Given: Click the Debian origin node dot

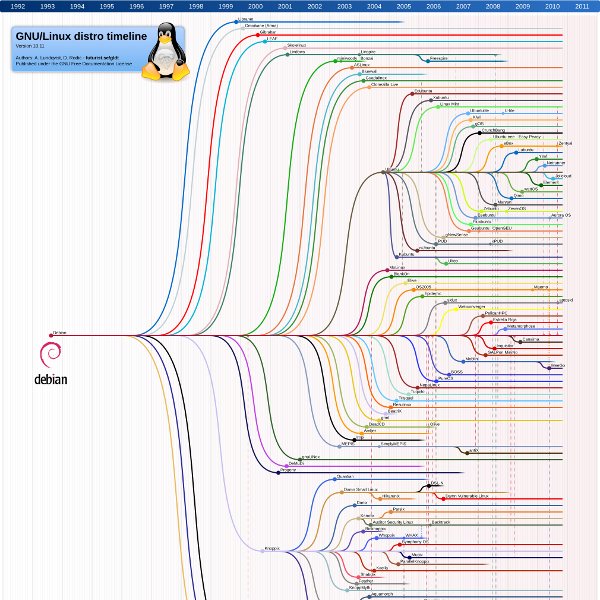Looking at the screenshot, I should tap(51, 336).
